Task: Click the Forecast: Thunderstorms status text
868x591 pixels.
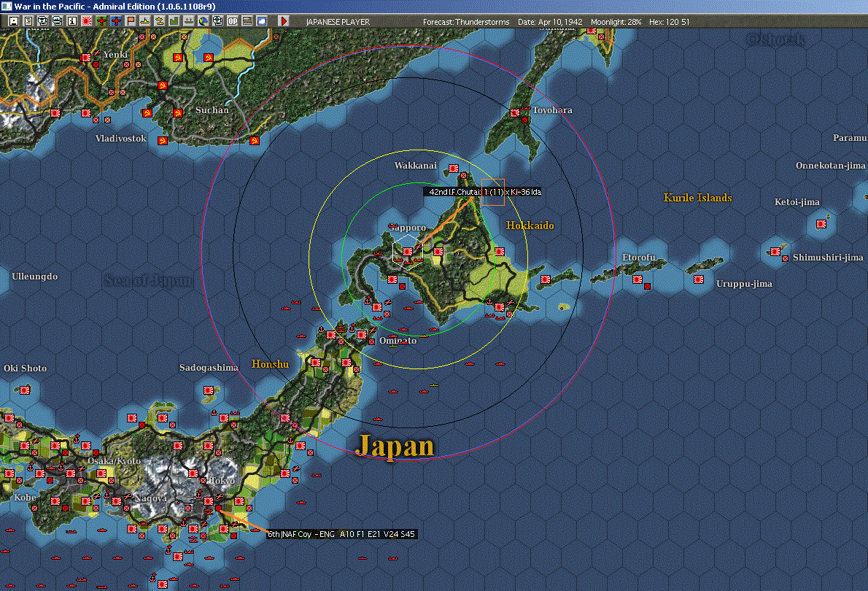Action: (x=466, y=22)
